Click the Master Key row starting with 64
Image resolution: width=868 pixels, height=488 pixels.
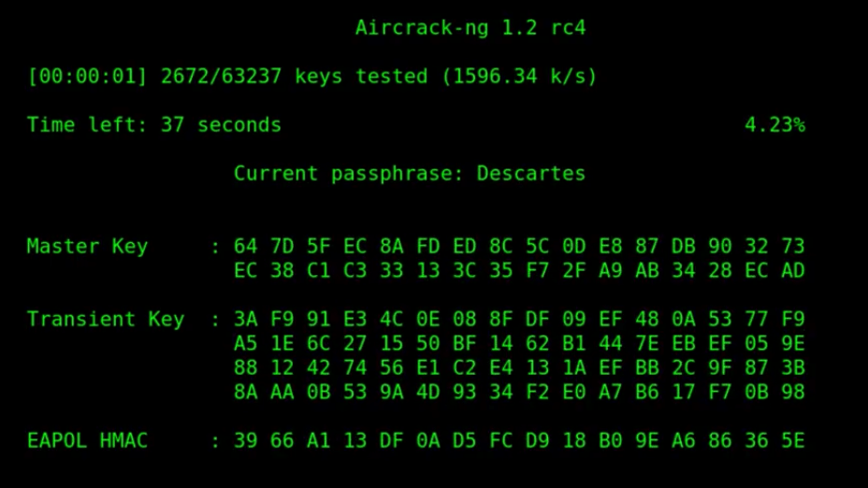click(518, 247)
